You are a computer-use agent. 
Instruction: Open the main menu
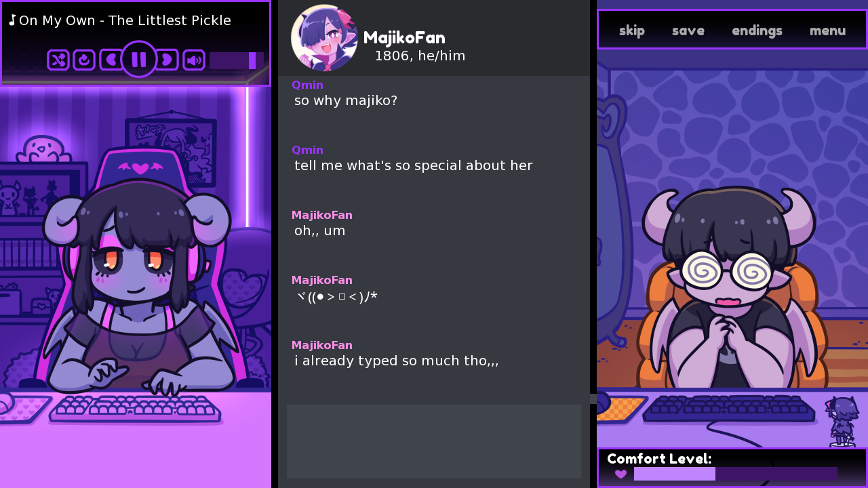pos(828,30)
